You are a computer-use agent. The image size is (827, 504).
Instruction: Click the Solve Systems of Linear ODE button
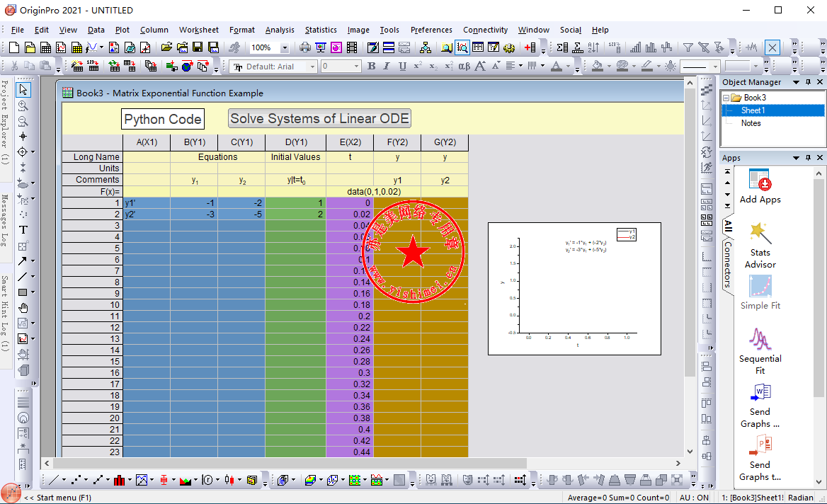point(319,119)
